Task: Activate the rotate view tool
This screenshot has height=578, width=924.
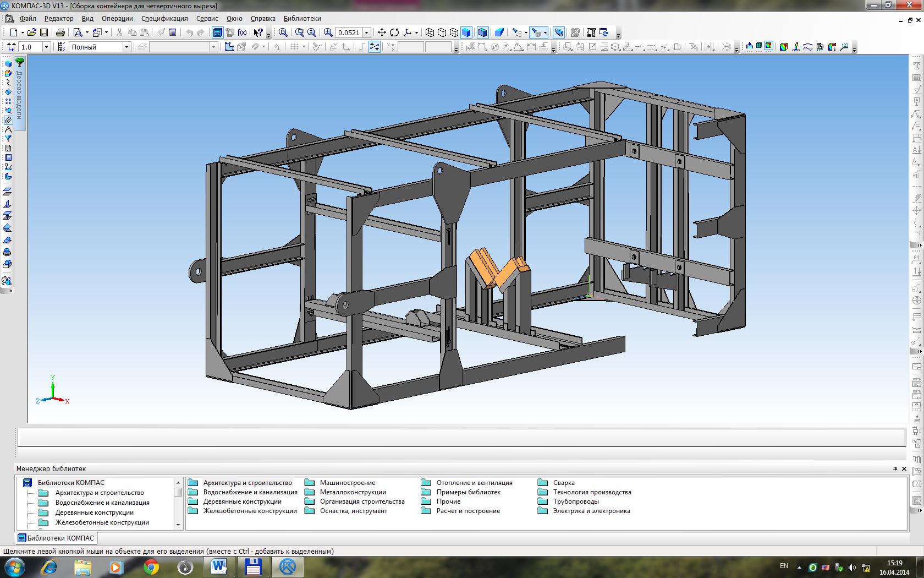Action: pos(394,32)
